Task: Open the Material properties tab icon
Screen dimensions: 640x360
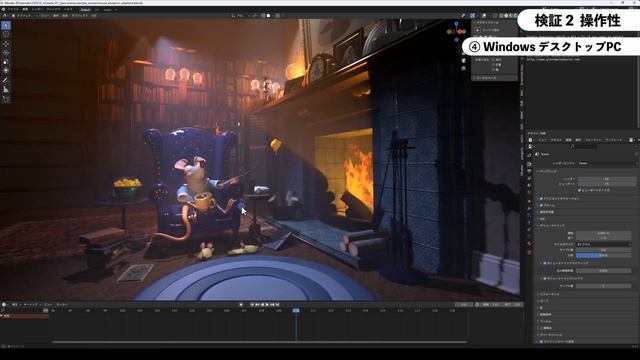Action: pos(529,243)
